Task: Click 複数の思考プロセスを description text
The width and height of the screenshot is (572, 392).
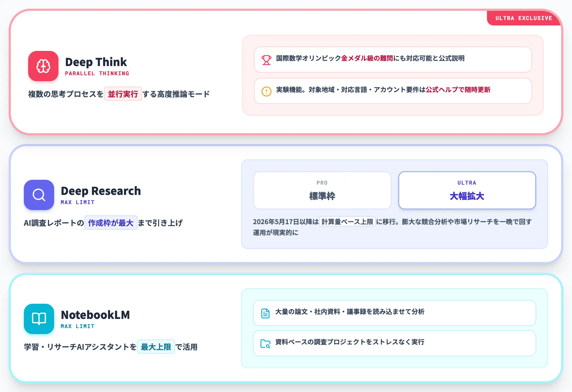Action: (x=66, y=94)
